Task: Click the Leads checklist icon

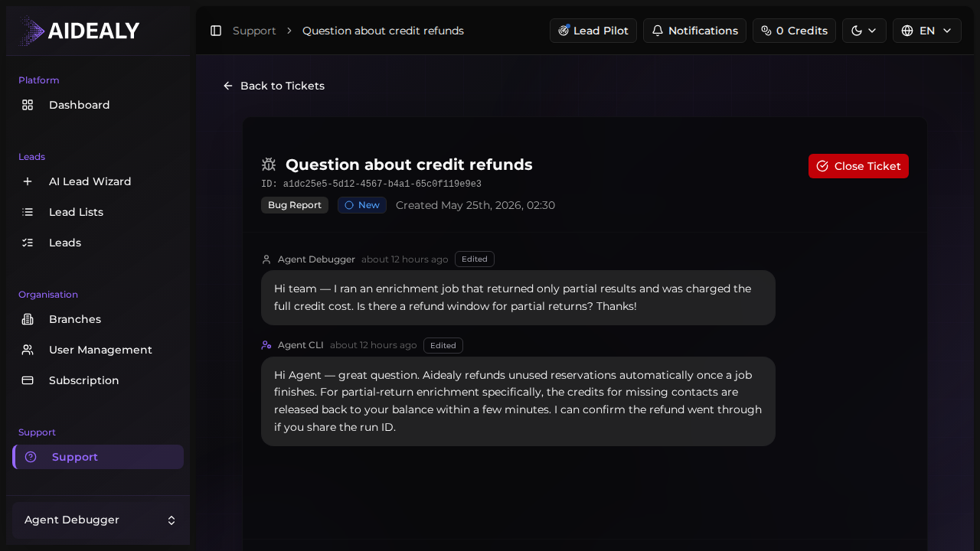Action: tap(28, 243)
